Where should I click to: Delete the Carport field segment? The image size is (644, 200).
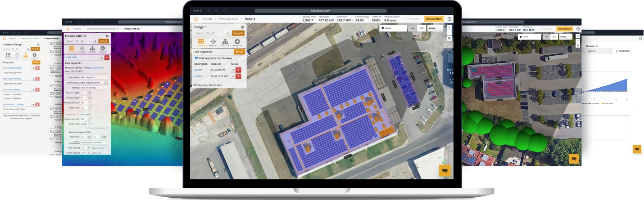(x=238, y=70)
